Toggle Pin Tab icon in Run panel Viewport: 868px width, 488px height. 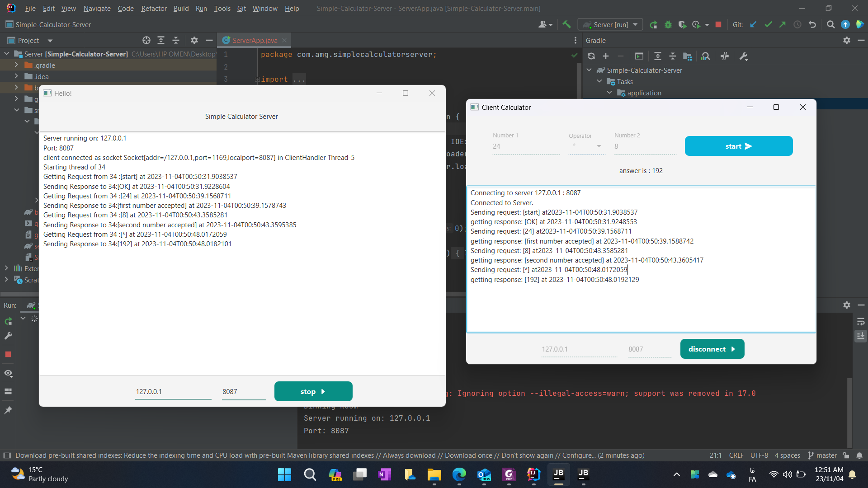(x=8, y=410)
